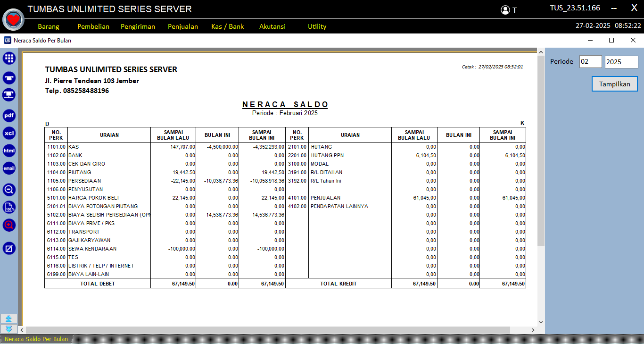Click the CEK DAN GIRO row label

[x=87, y=164]
